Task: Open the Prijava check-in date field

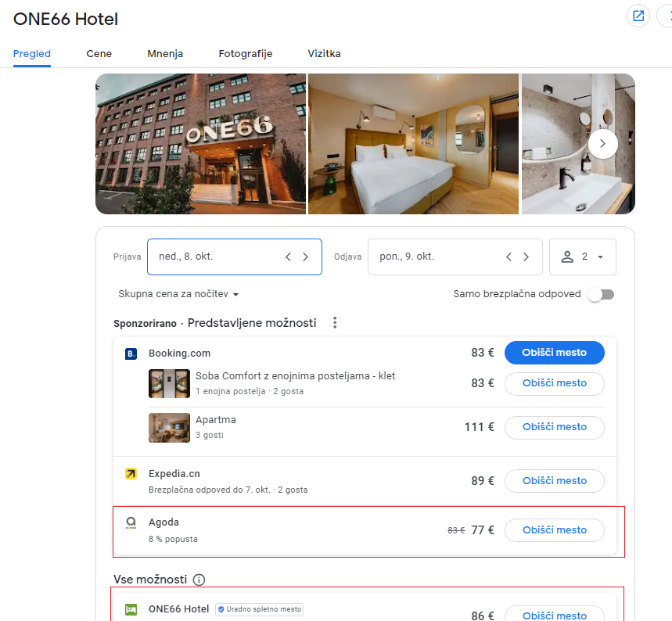Action: [235, 257]
